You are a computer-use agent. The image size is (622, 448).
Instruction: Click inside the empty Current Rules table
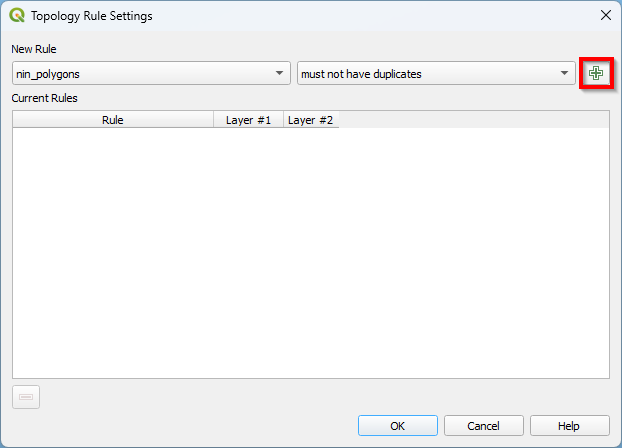310,250
